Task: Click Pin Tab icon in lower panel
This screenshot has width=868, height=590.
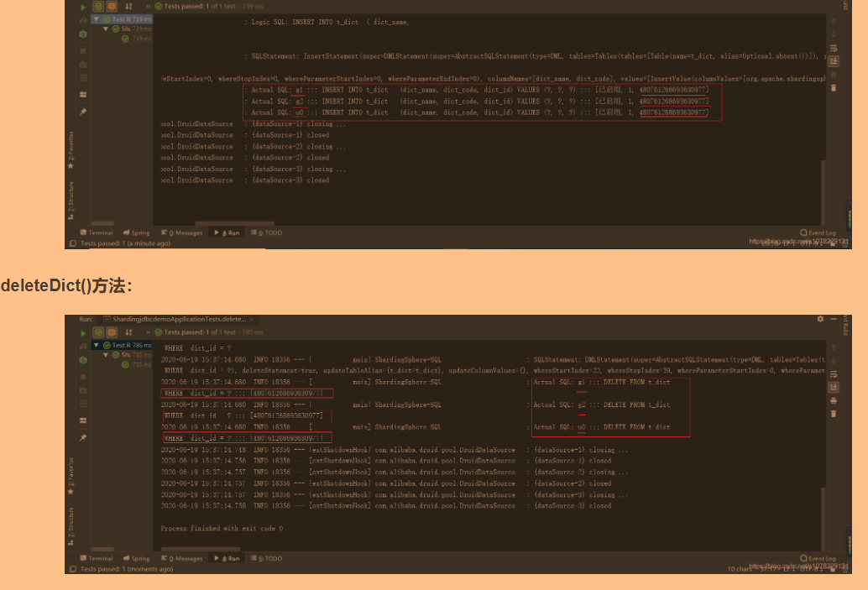Action: (x=83, y=438)
